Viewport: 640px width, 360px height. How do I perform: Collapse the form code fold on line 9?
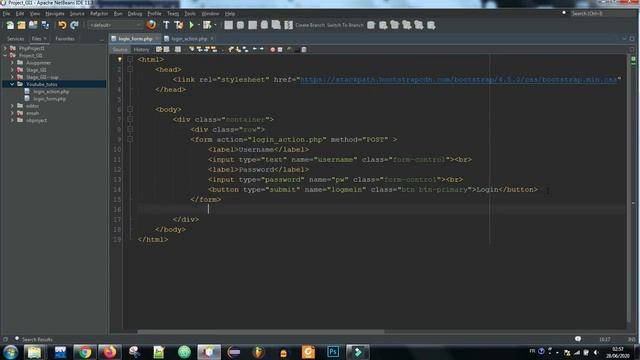[x=130, y=139]
